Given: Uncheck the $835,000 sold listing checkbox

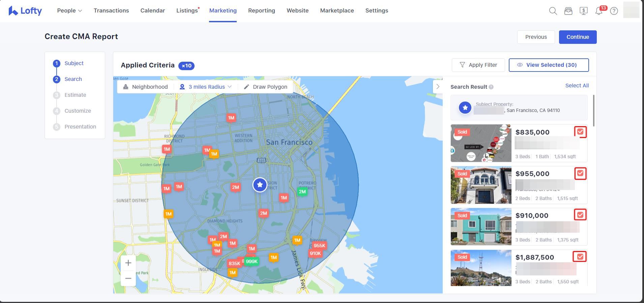Looking at the screenshot, I should (580, 132).
